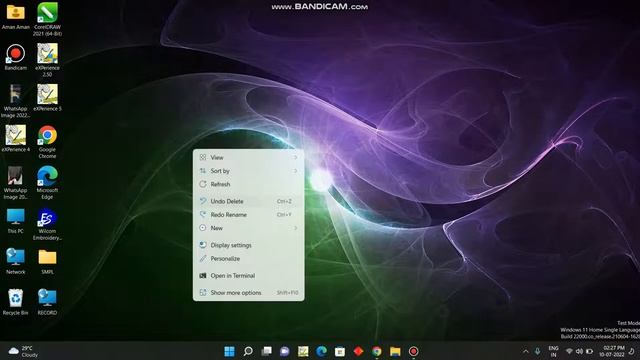Select the Bandicam desktop shortcut
Screen dimensions: 640x360
click(16, 57)
